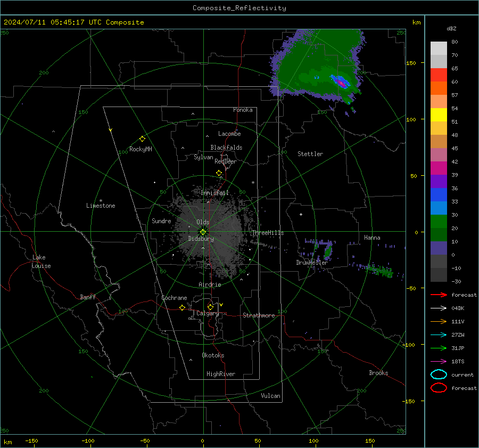Click the bright green swatch above 20 dBZ
This screenshot has width=479, height=448.
coord(439,222)
